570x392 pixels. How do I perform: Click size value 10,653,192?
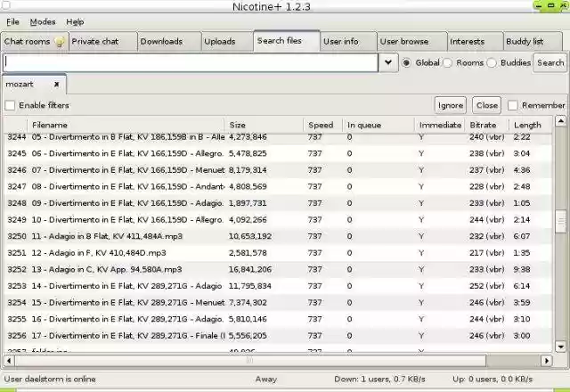pyautogui.click(x=250, y=236)
